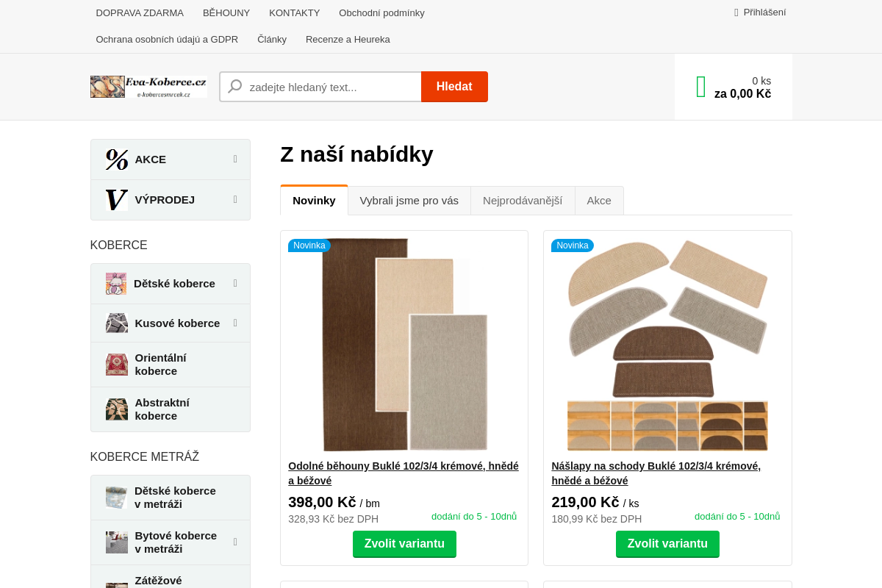Click the magnifier icon in search box
The height and width of the screenshot is (588, 882).
click(x=235, y=87)
